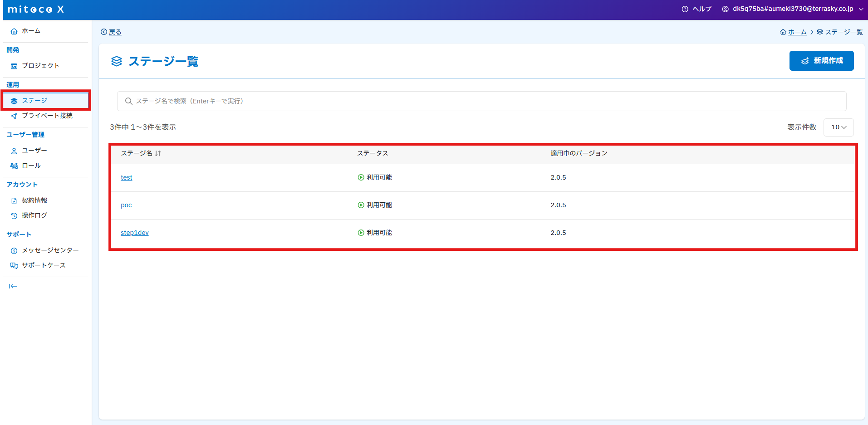Open the display count dropdown showing 10
This screenshot has height=425, width=868.
pos(838,127)
